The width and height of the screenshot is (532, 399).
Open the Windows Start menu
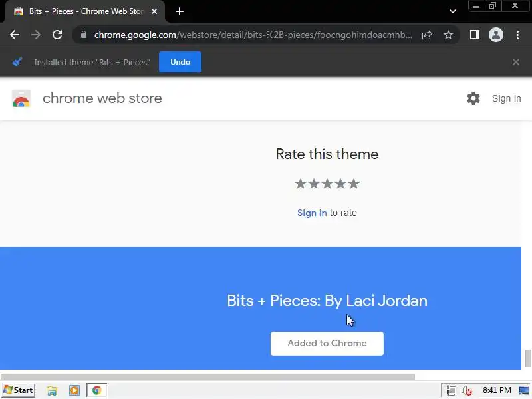[19, 390]
